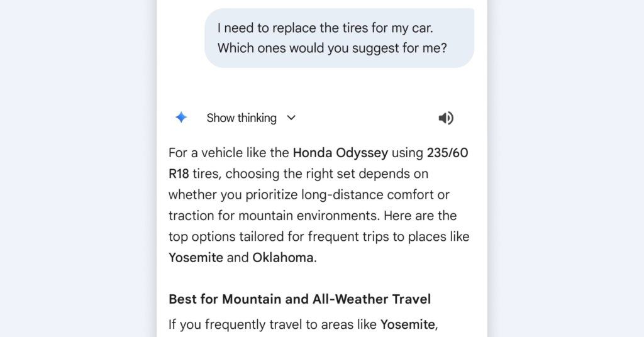Screen dimensions: 644x337
Task: Click bold "Yosemite" before "and Oklahoma"
Action: [x=196, y=258]
